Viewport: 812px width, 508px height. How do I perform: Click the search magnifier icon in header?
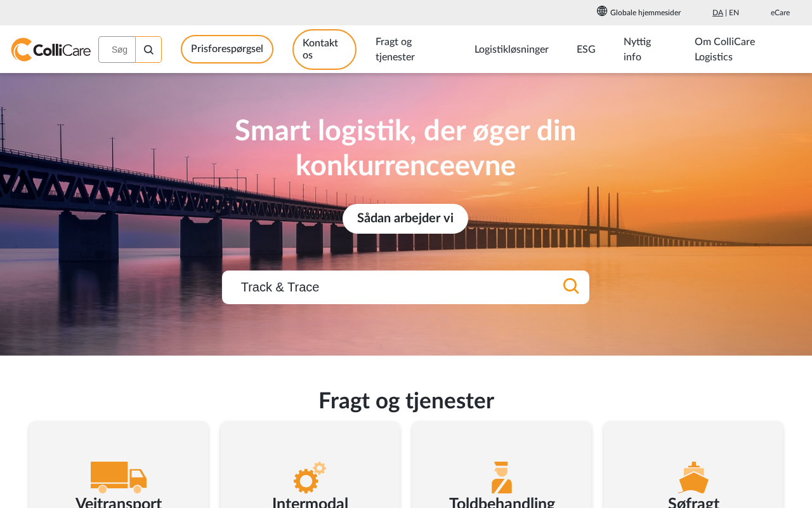[x=148, y=50]
